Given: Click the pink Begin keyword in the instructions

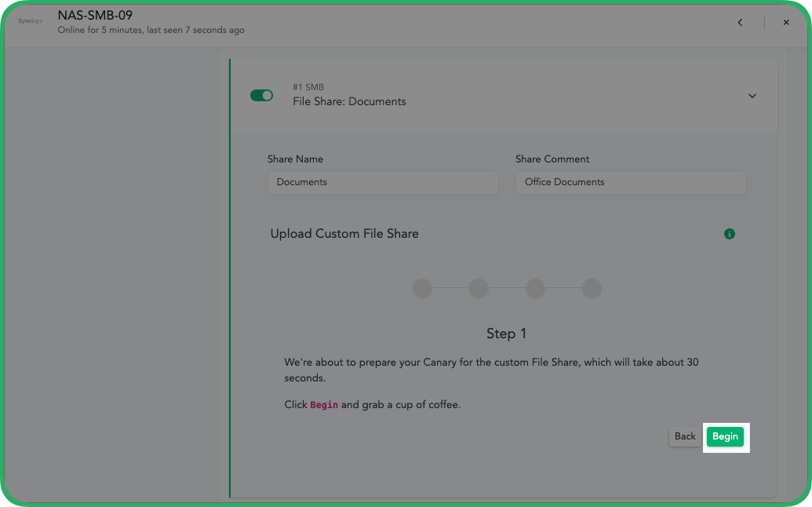Looking at the screenshot, I should [x=324, y=405].
